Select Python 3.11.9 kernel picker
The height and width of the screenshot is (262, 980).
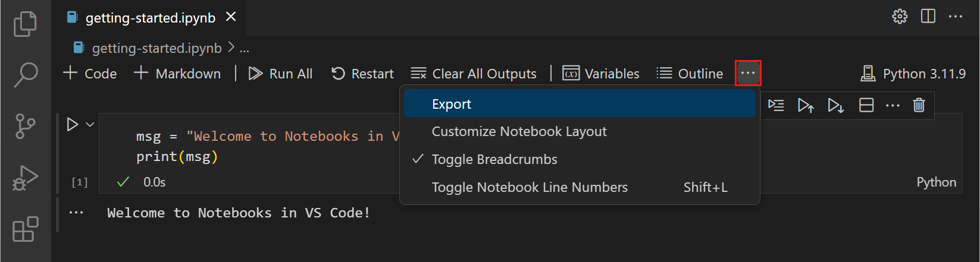click(913, 74)
